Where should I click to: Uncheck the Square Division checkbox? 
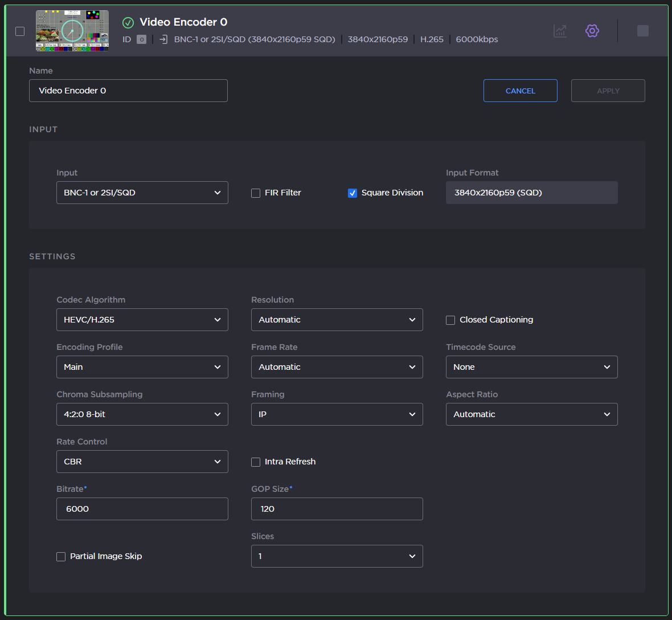tap(353, 193)
